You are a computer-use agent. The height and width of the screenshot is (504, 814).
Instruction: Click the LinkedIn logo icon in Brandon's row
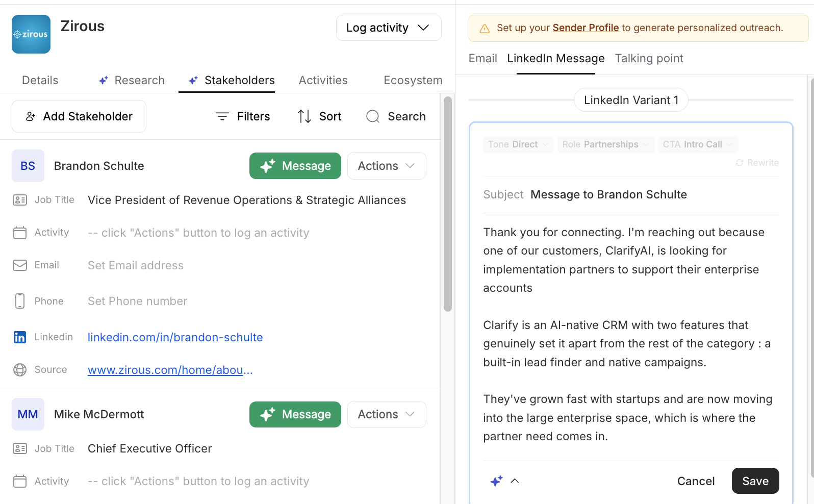click(x=20, y=337)
